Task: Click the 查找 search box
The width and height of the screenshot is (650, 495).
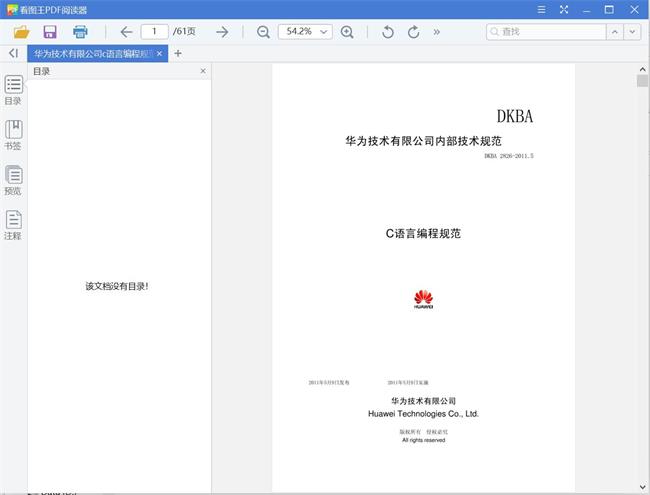Action: point(546,32)
